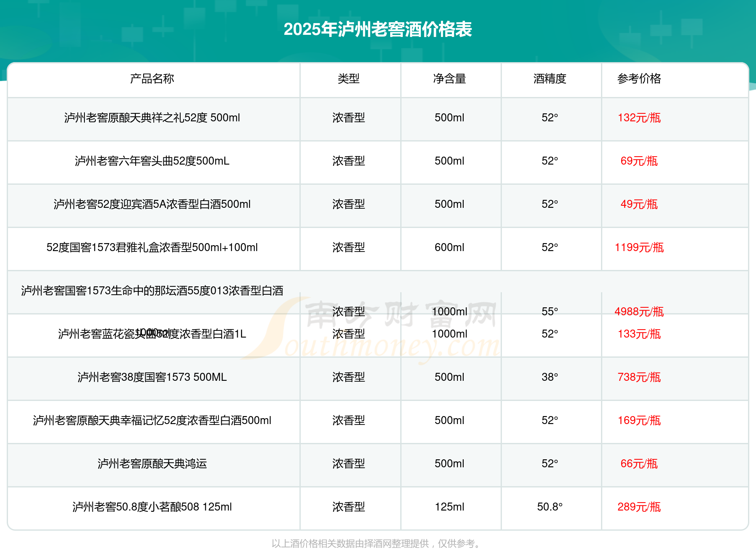Image resolution: width=756 pixels, height=550 pixels.
Task: Click the "38°" alcohol value
Action: 550,377
